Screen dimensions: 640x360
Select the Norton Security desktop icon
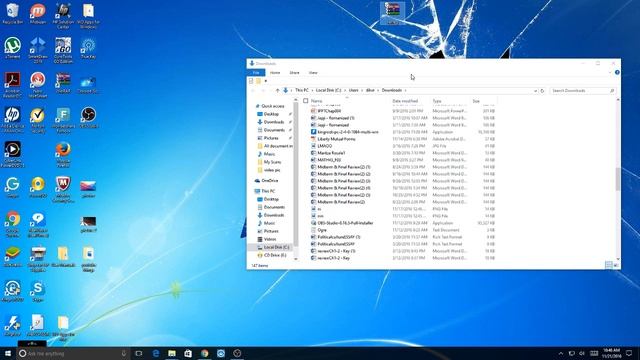click(38, 120)
